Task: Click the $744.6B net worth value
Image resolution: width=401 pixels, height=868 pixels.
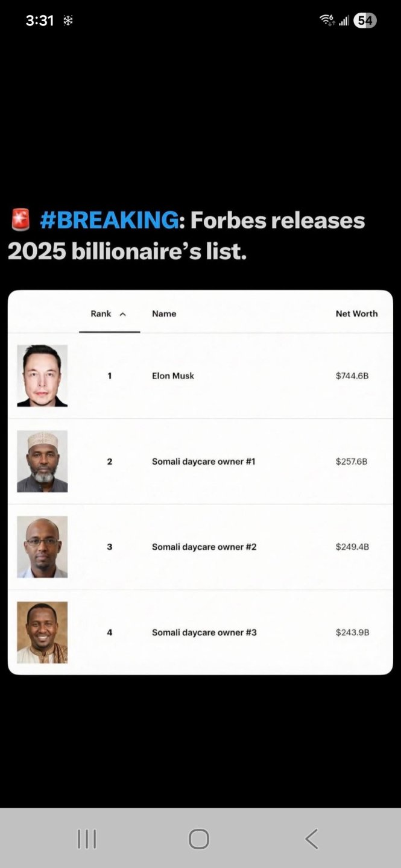Action: click(x=352, y=376)
